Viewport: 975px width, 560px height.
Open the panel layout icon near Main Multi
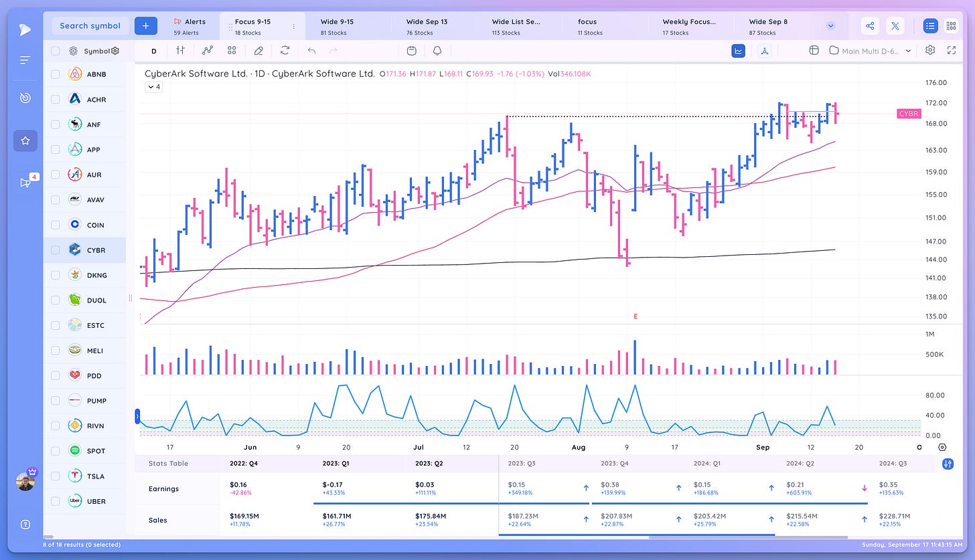814,50
